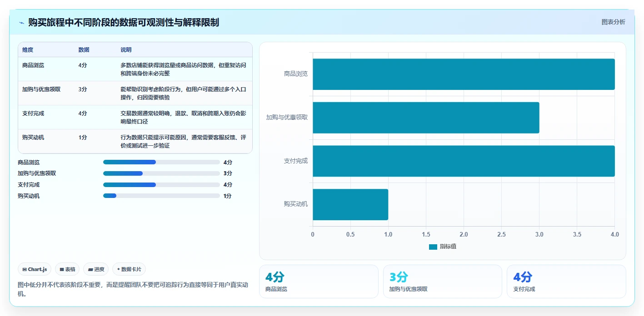The height and width of the screenshot is (316, 644).
Task: Open the 4分 支付完成 data card
Action: [x=566, y=281]
